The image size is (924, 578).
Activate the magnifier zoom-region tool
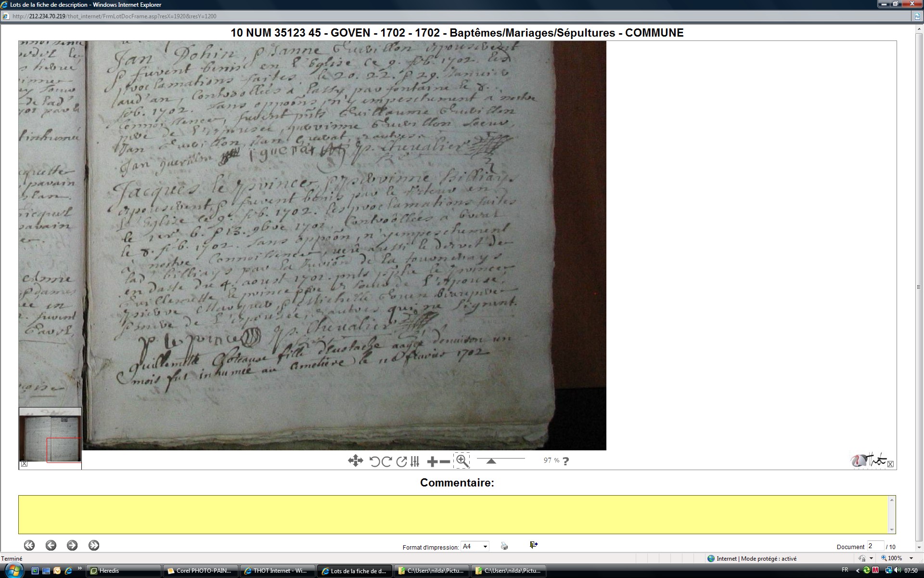(462, 461)
